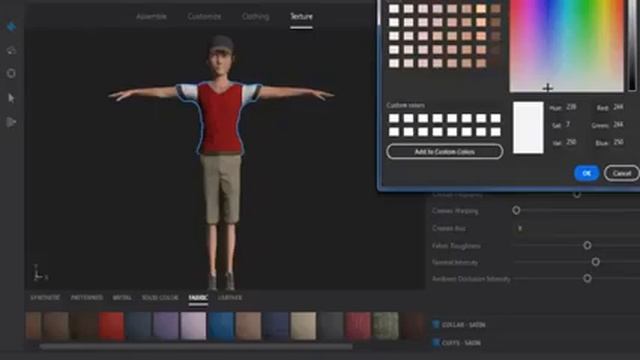Apply the navy blue fabric thumbnail
Screen dimensions: 640x360
276,326
